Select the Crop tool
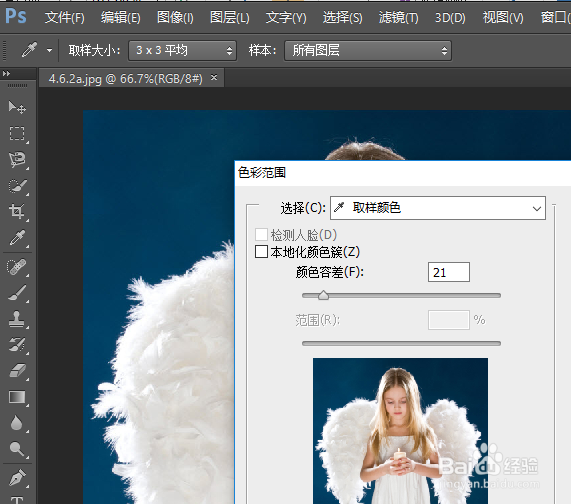 pyautogui.click(x=17, y=212)
